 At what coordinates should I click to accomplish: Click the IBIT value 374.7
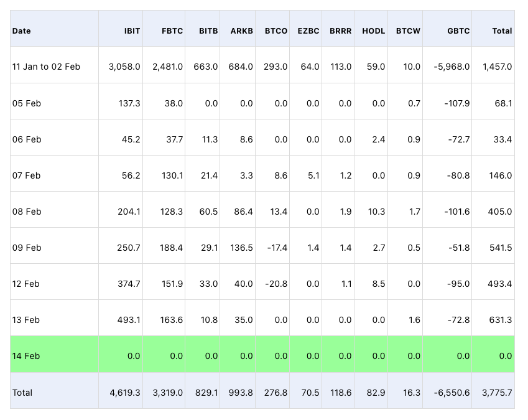click(129, 284)
